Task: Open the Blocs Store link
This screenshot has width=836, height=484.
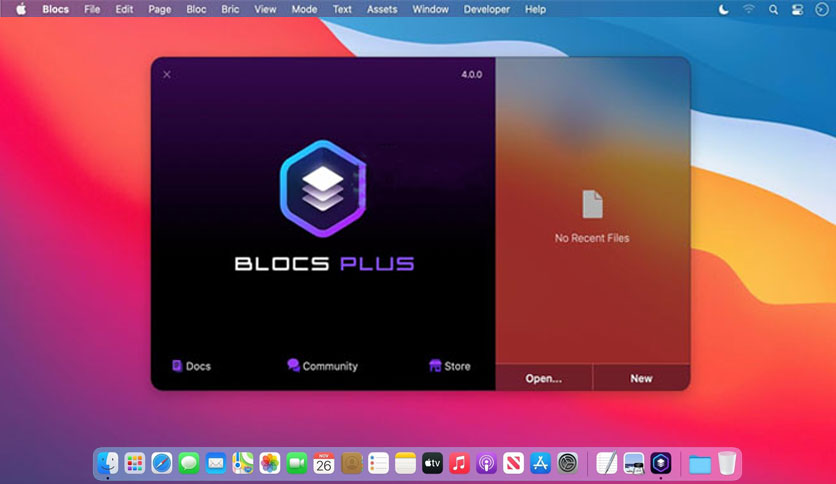Action: coord(450,366)
